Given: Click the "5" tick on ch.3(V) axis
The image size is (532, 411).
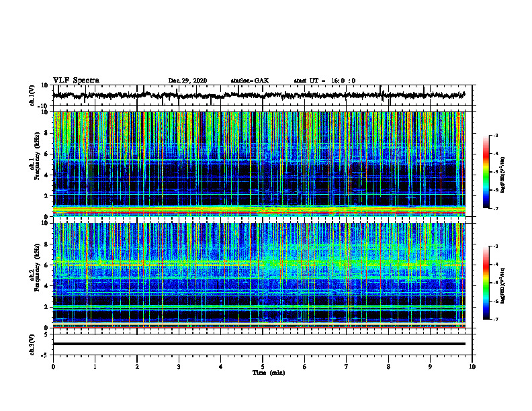Looking at the screenshot, I should click(x=46, y=334).
